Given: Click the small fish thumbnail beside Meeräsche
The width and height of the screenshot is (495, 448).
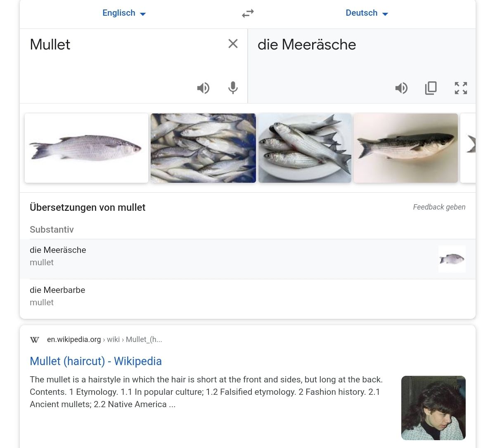Looking at the screenshot, I should (x=452, y=259).
